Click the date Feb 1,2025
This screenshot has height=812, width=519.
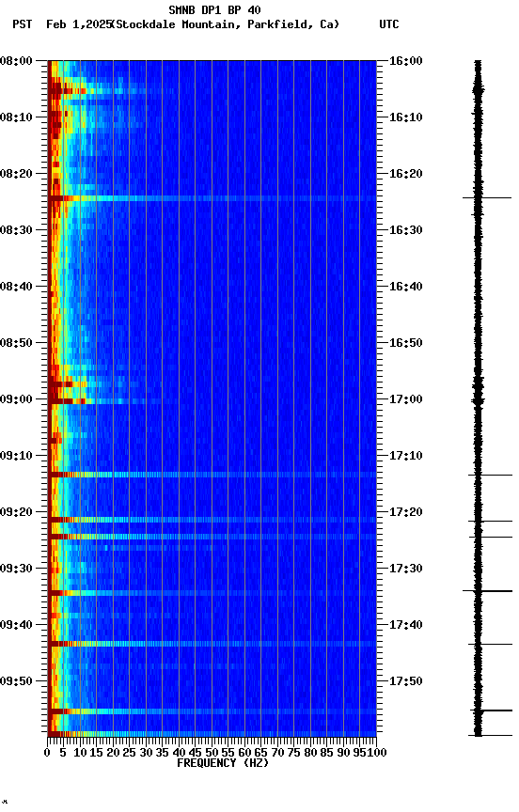pos(79,24)
